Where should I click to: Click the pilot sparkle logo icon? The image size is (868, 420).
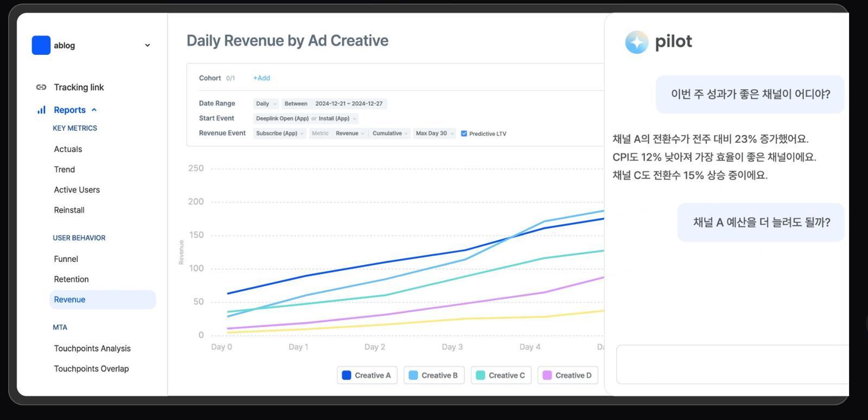tap(637, 42)
